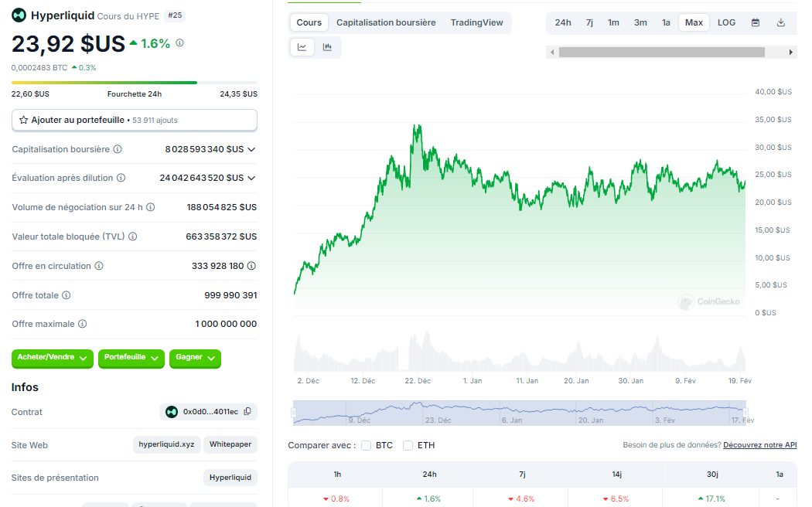Show info for Volume de négociation sur 24 h
The image size is (812, 507).
150,207
